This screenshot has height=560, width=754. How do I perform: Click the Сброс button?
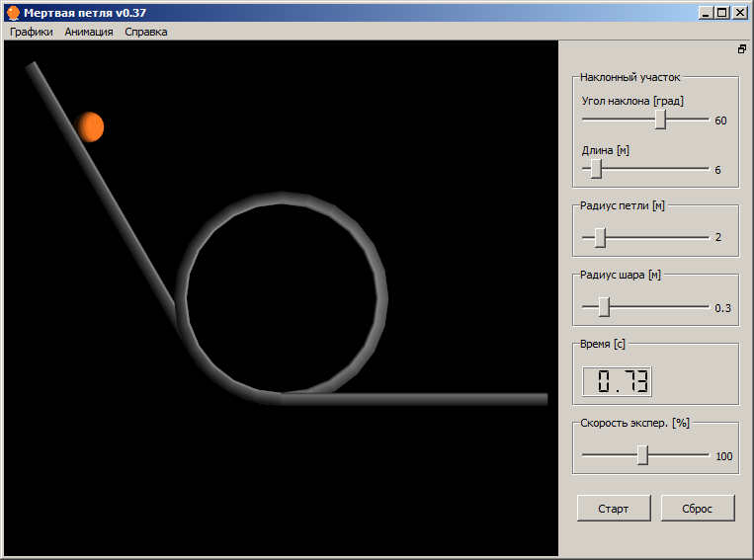pos(698,508)
